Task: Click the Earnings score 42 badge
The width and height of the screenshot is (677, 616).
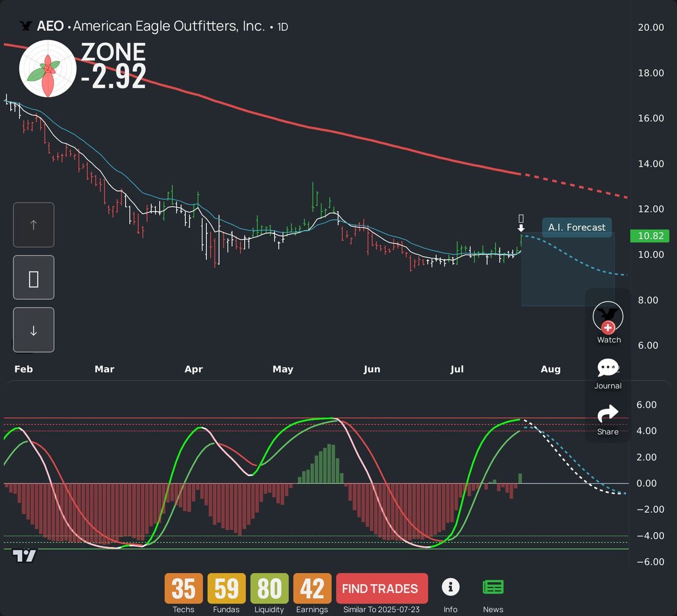Action: coord(312,589)
